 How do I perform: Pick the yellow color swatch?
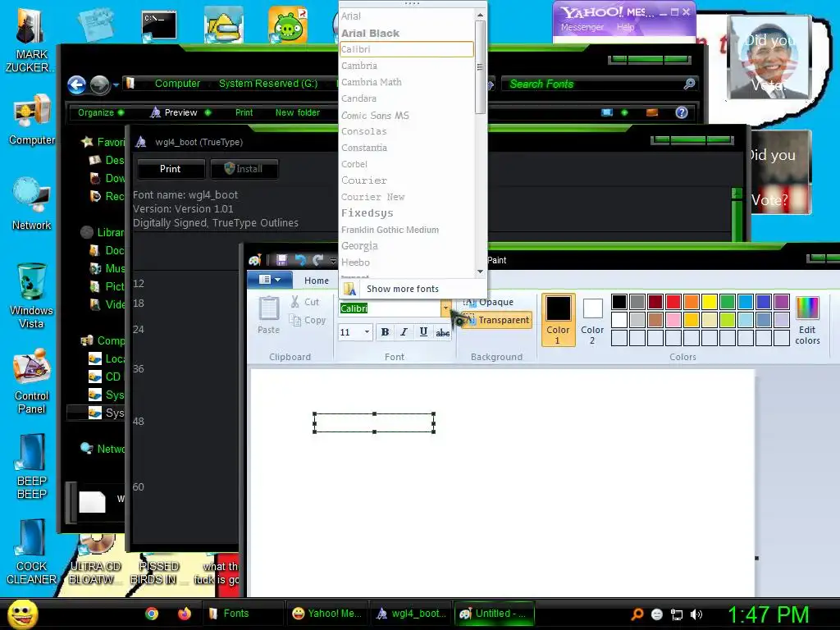pos(710,302)
